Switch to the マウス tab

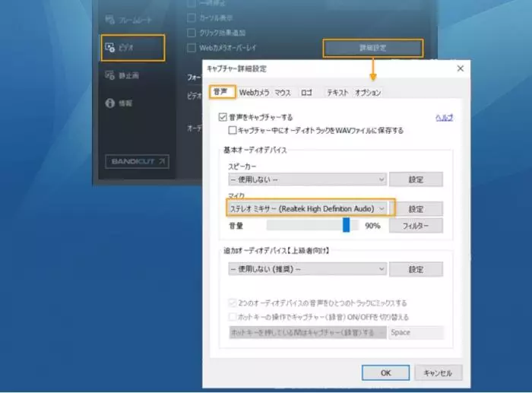pyautogui.click(x=283, y=93)
